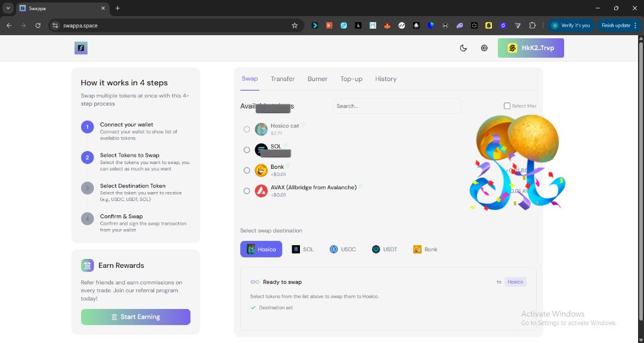Click the Verify it's you chip
This screenshot has width=644, height=343.
(x=571, y=26)
